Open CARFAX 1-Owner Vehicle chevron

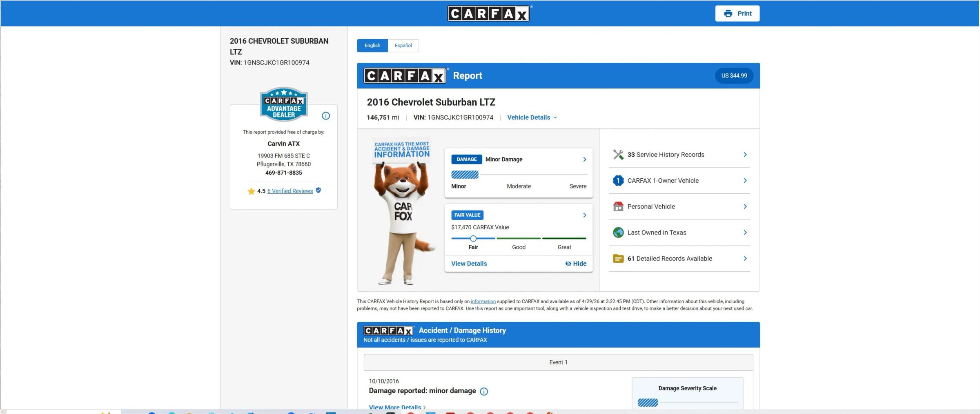(745, 180)
